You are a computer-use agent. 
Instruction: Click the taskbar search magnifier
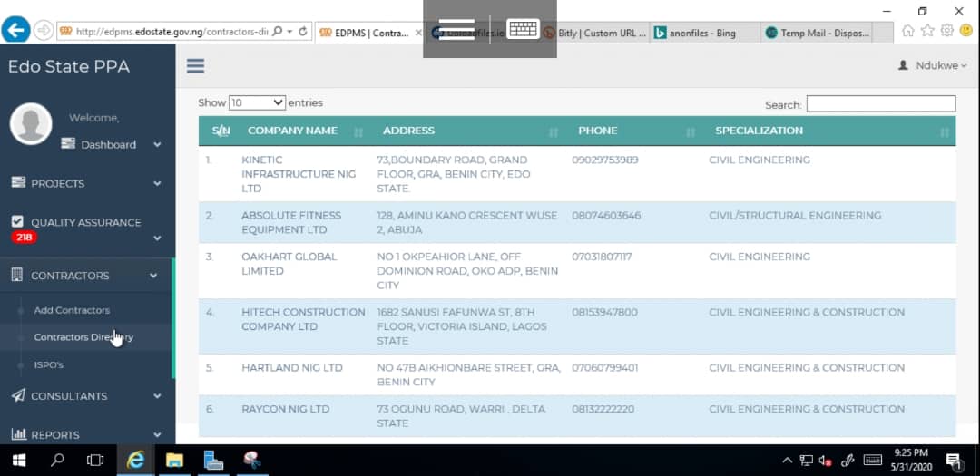click(x=57, y=461)
